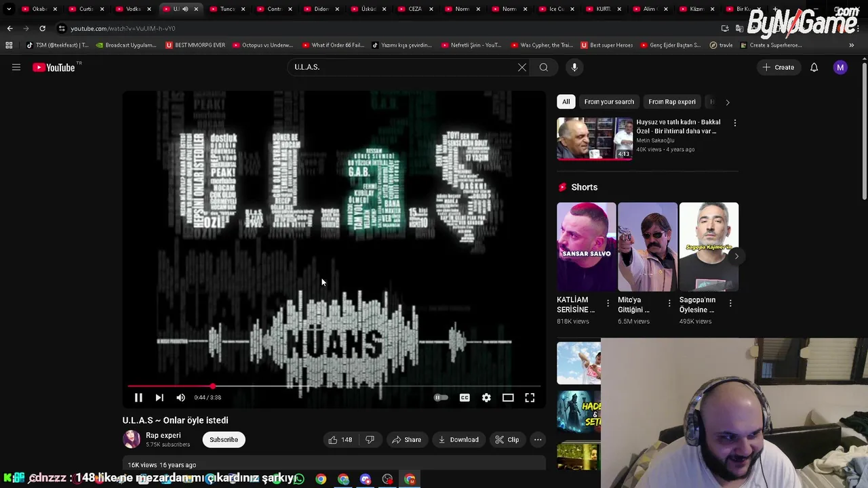Toggle the autoplay switch
Screen dimensions: 868x488
[x=441, y=398]
